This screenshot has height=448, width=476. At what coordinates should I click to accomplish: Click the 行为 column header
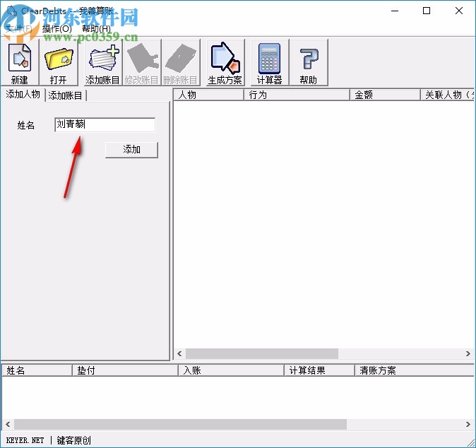click(x=297, y=95)
